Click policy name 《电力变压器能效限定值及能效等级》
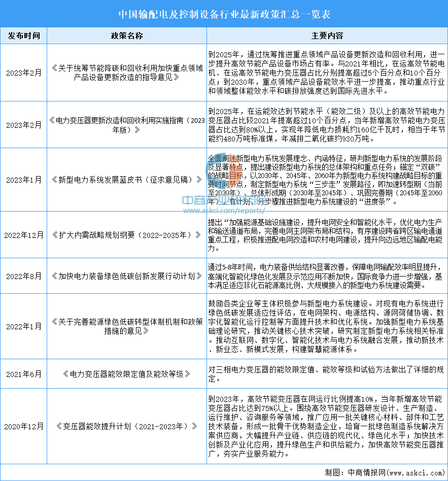The height and width of the screenshot is (481, 448). pos(127,374)
